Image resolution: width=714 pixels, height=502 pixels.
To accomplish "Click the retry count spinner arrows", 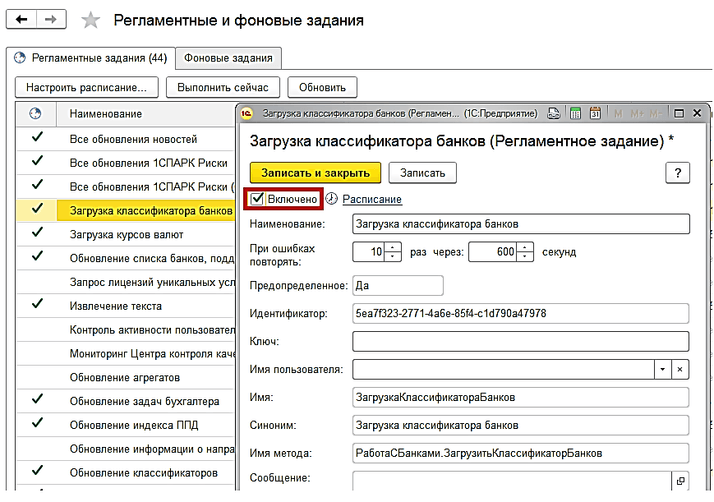I will pyautogui.click(x=393, y=252).
